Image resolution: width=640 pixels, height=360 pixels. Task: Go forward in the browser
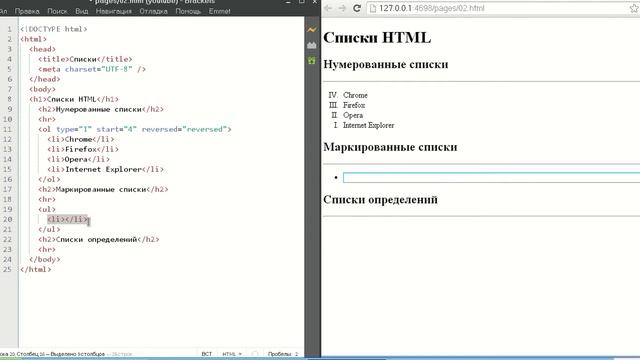point(342,8)
